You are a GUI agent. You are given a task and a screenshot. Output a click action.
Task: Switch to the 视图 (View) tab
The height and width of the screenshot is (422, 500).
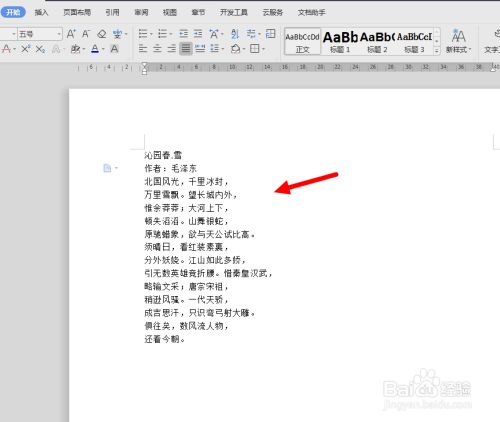coord(170,12)
